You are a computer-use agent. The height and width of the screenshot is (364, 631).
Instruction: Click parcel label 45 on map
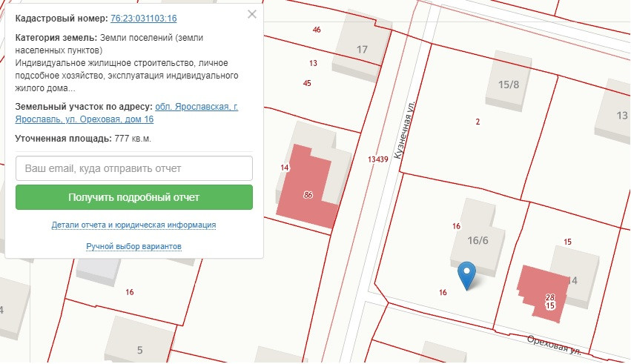[307, 83]
